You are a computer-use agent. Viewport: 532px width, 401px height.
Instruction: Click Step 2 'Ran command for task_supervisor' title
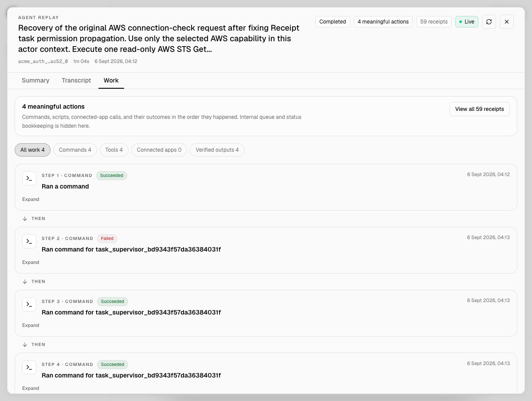131,249
